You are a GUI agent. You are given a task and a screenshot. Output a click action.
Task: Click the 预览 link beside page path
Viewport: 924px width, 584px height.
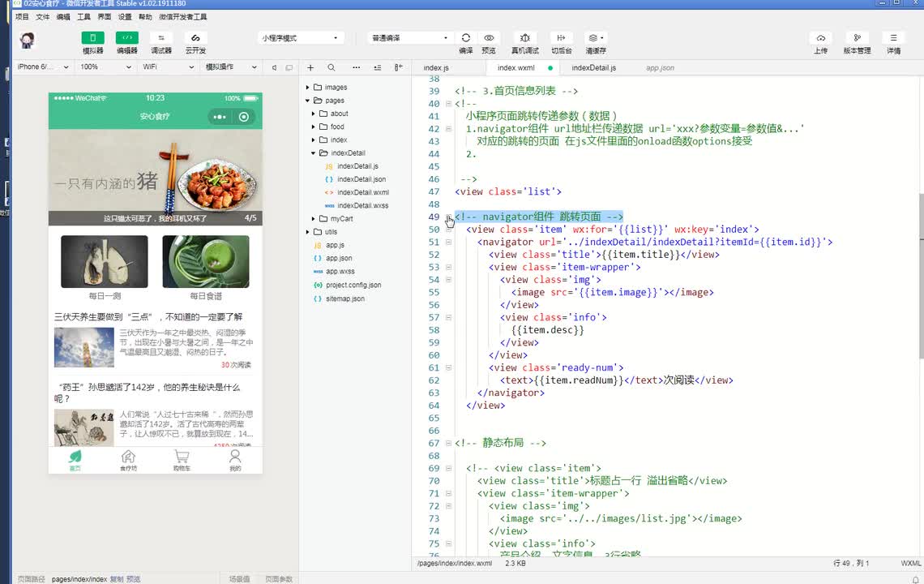(x=134, y=579)
